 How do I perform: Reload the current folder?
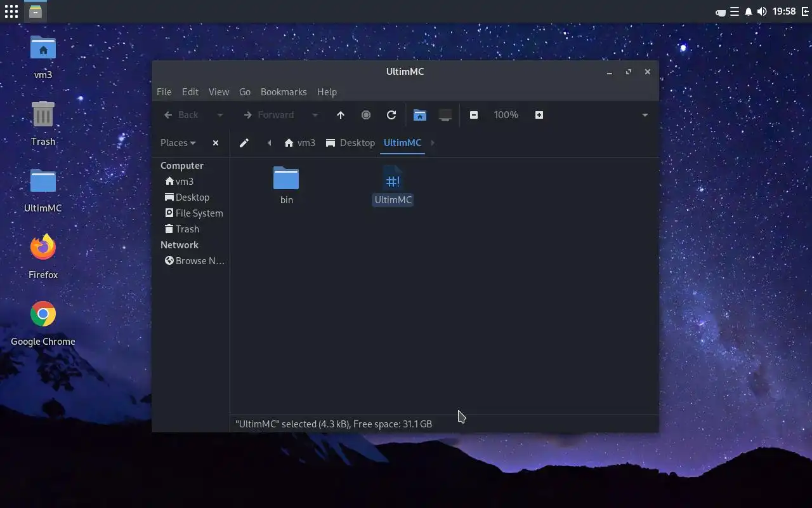coord(391,115)
